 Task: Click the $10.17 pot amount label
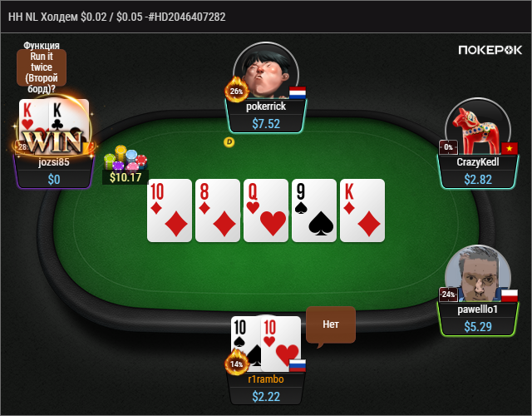(x=126, y=177)
